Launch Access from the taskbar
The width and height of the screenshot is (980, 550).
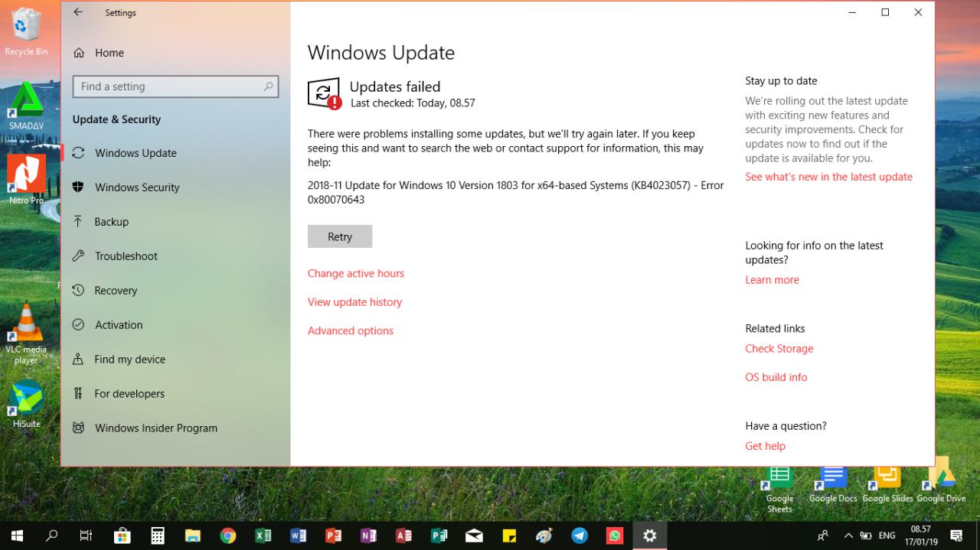pos(403,536)
